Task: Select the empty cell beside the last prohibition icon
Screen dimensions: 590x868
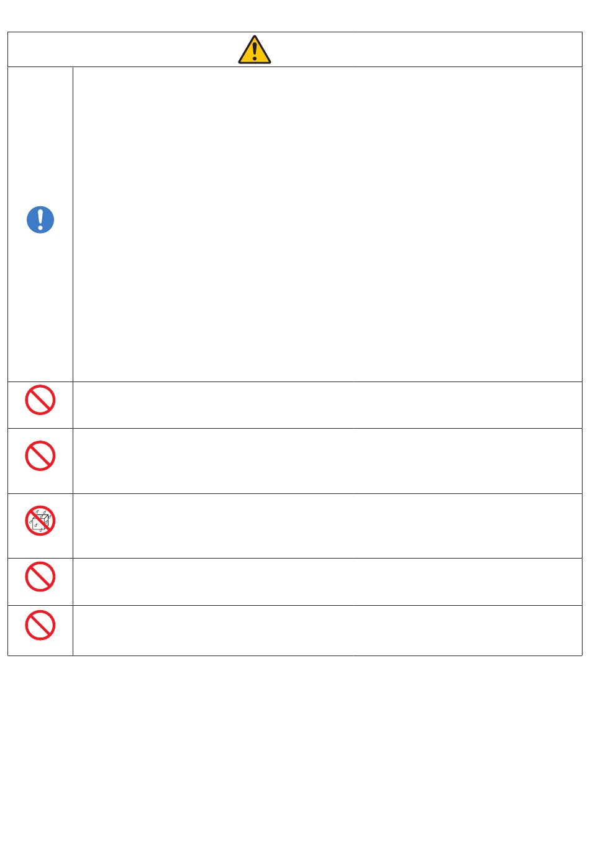Action: pos(327,631)
